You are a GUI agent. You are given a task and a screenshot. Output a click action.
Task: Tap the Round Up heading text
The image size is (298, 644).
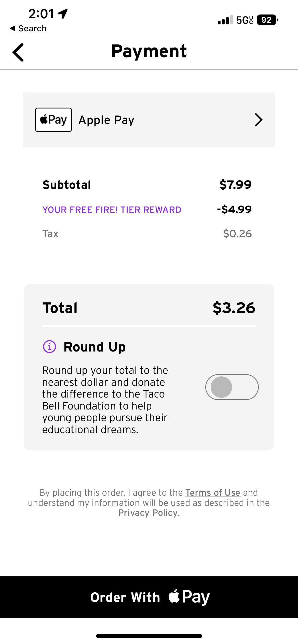94,347
